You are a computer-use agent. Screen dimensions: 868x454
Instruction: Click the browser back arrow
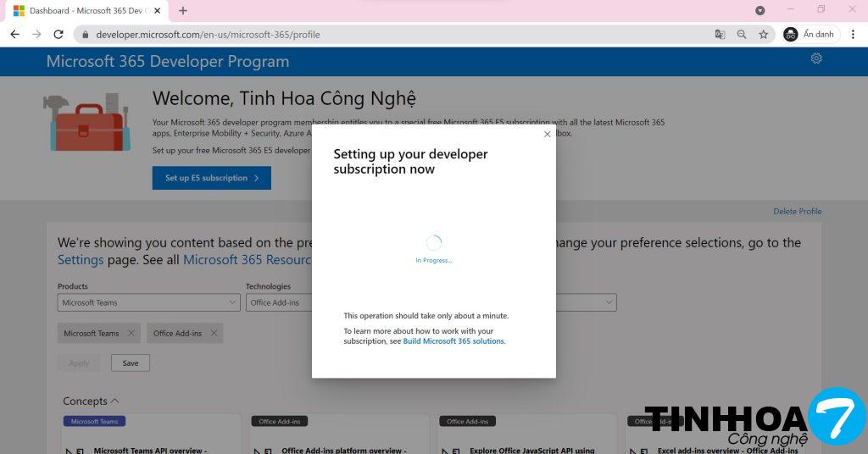click(14, 35)
